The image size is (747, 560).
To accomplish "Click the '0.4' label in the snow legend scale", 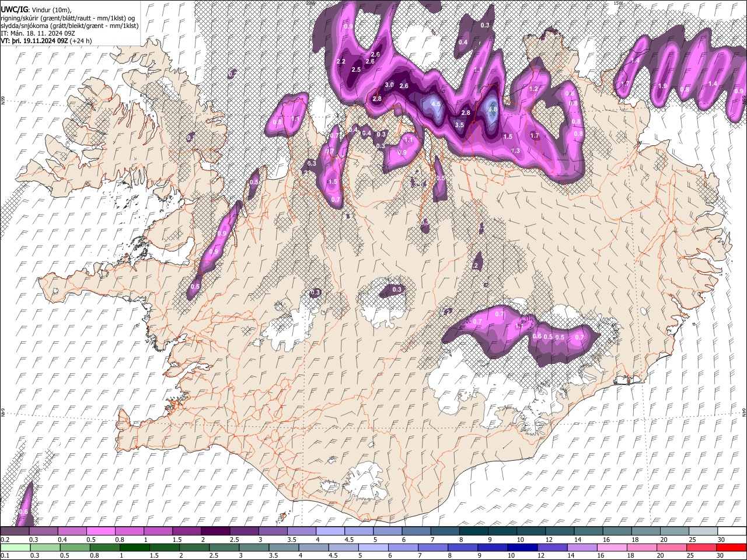I will 62,540.
